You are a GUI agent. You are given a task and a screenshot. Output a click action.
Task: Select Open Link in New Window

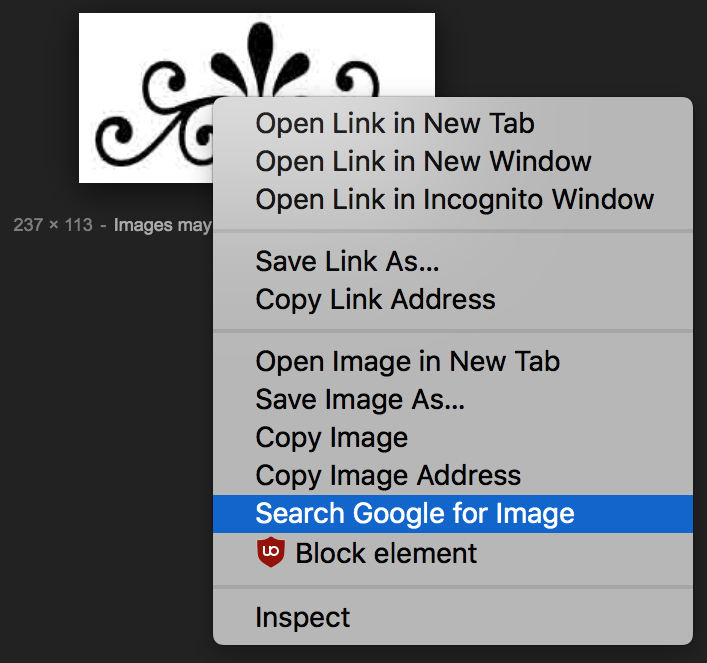[x=423, y=161]
